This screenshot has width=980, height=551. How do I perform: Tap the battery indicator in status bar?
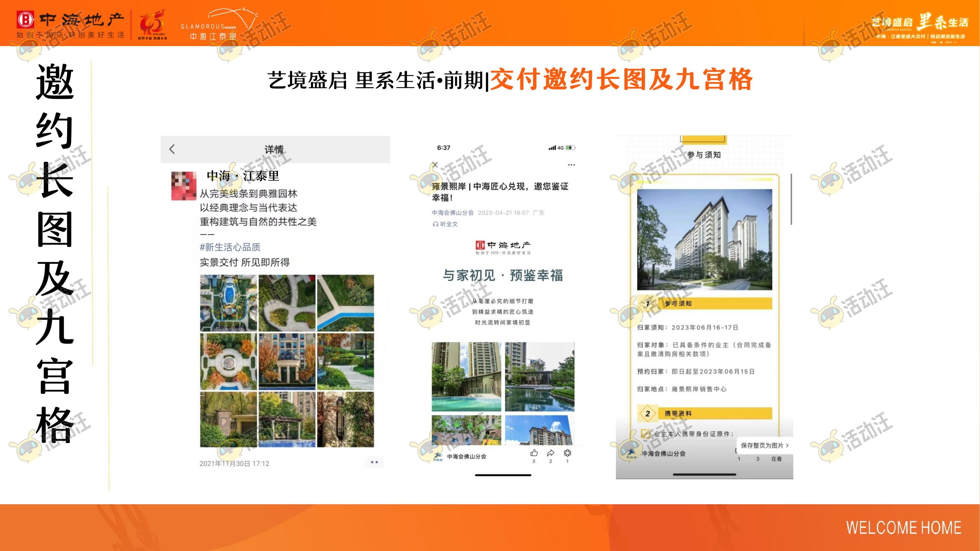click(570, 148)
